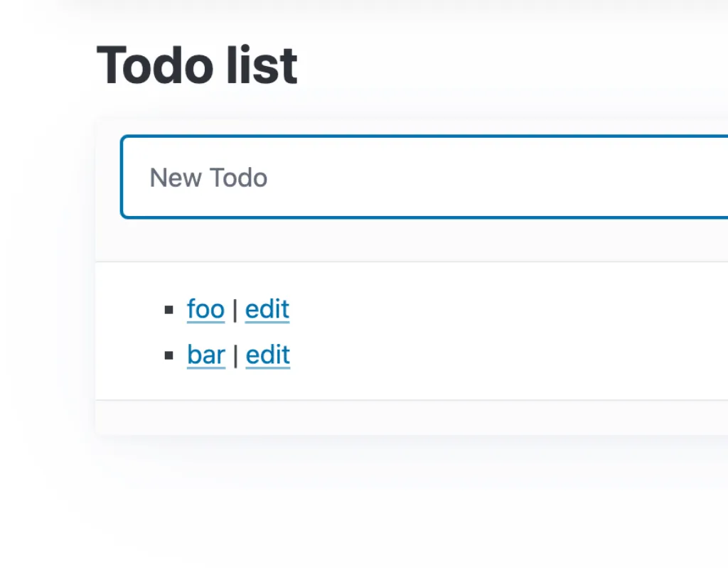Click empty white area right of bar row

[x=498, y=355]
